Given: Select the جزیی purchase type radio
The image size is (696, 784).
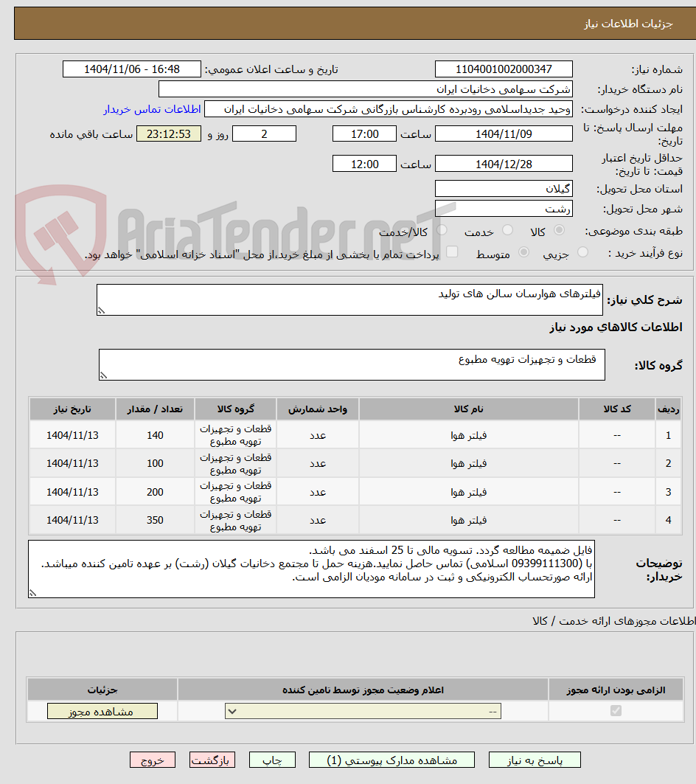Looking at the screenshot, I should (582, 252).
